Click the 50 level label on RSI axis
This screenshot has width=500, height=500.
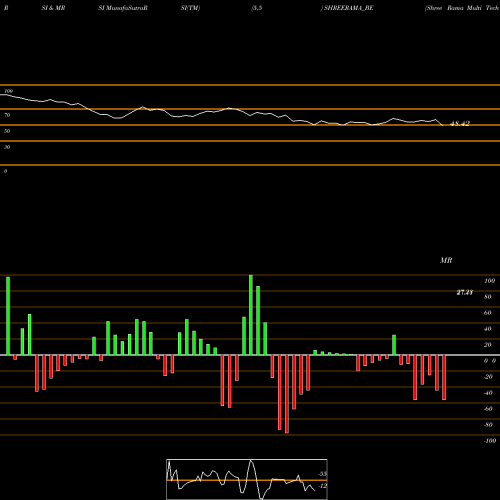[7, 131]
